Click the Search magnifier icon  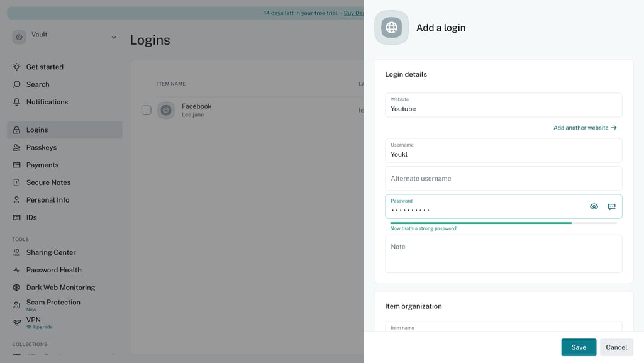(x=16, y=84)
